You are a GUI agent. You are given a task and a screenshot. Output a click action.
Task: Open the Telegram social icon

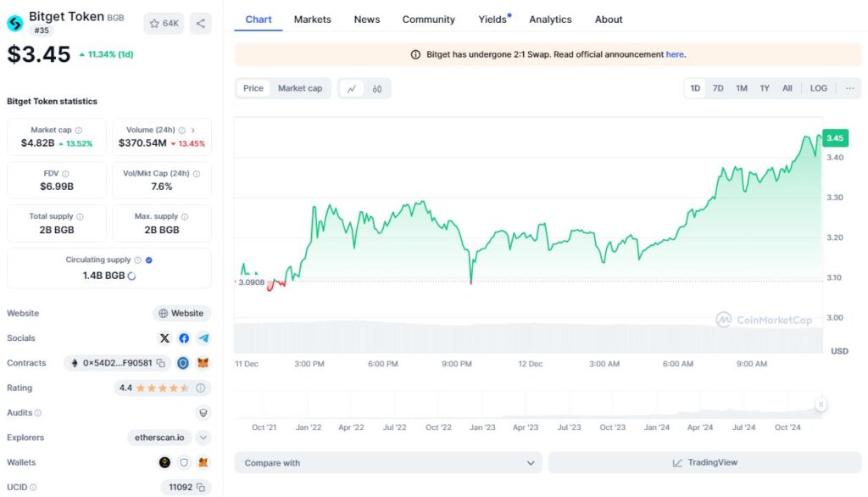click(203, 338)
